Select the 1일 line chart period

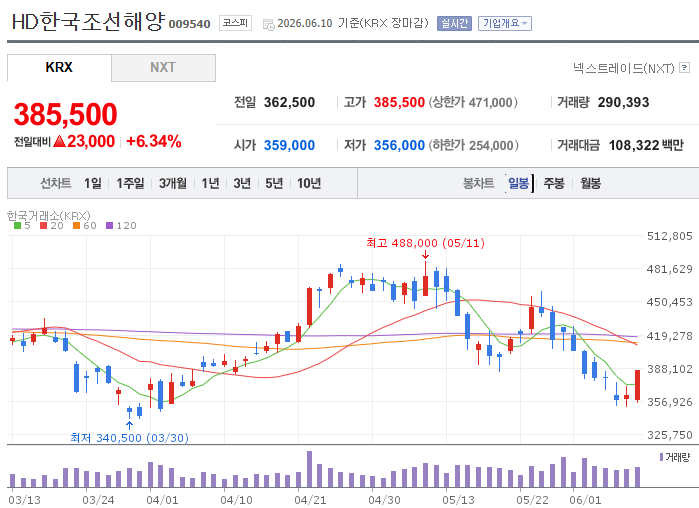coord(93,183)
